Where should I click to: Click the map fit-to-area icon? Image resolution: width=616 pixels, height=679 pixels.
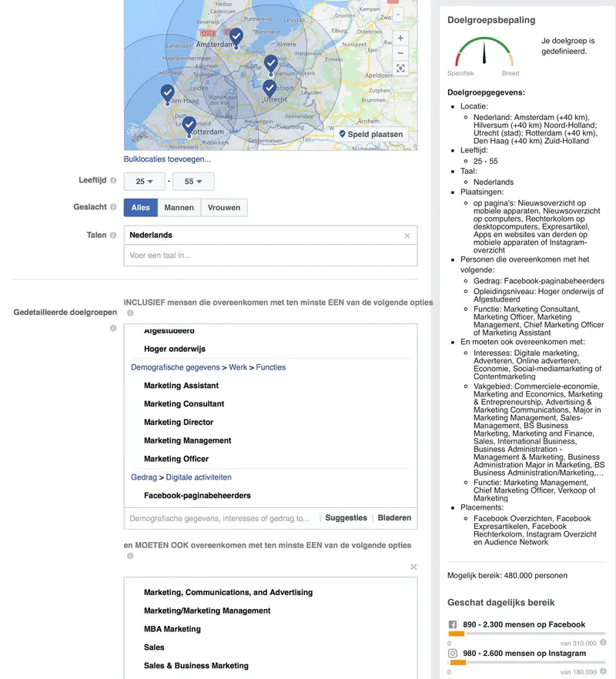(400, 69)
